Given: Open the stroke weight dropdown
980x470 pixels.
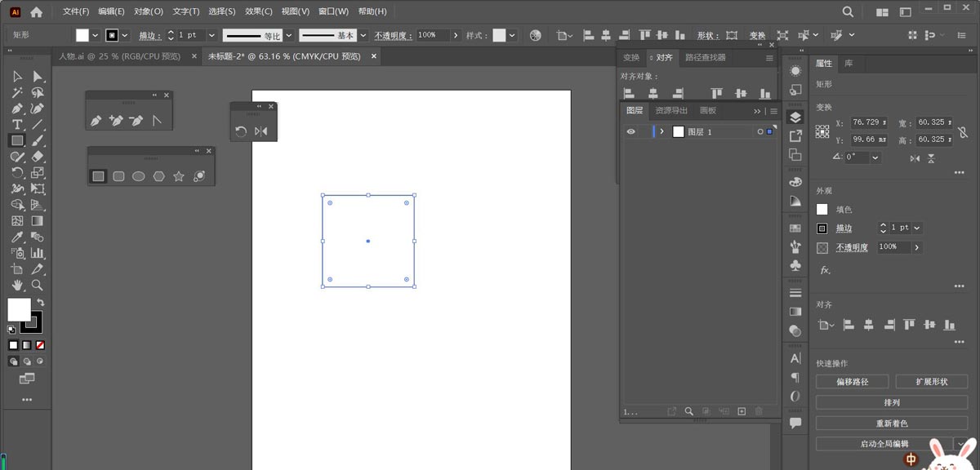Looking at the screenshot, I should (917, 228).
